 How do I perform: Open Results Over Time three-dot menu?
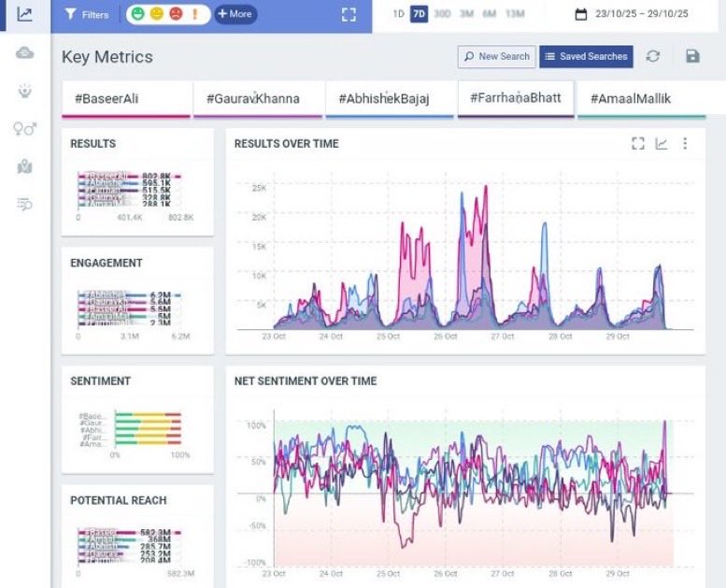pos(685,144)
